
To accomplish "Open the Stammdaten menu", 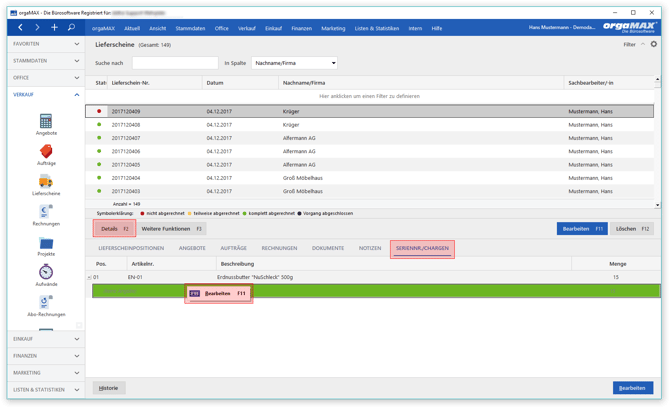I will [x=190, y=28].
